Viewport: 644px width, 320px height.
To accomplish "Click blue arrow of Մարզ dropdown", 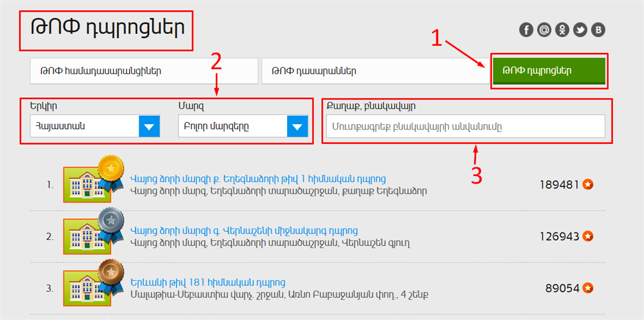I will pyautogui.click(x=298, y=125).
